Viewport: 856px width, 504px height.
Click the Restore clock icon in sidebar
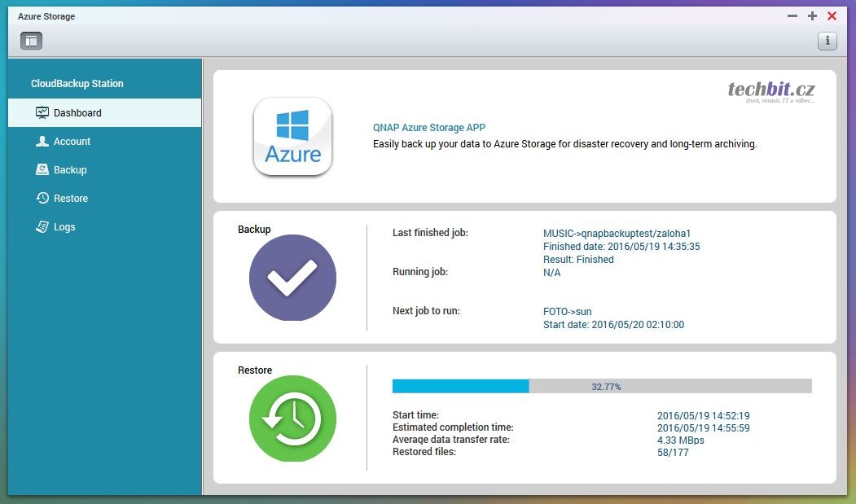point(42,199)
